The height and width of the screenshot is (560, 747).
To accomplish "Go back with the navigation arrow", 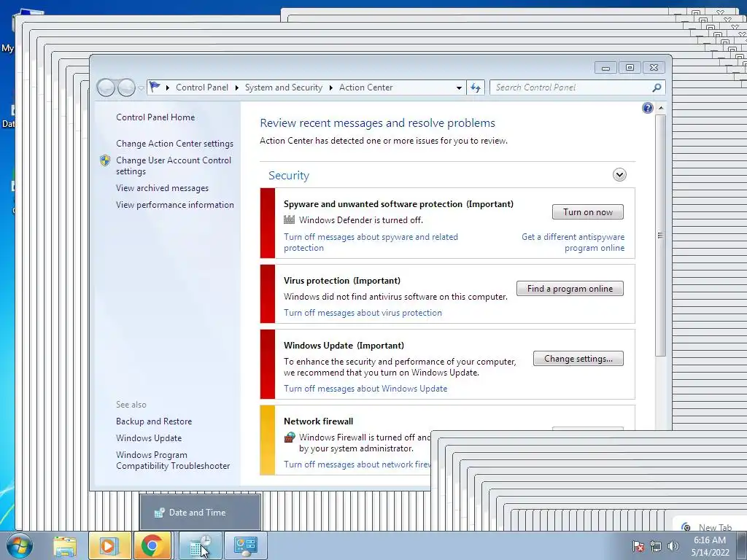I will (106, 87).
